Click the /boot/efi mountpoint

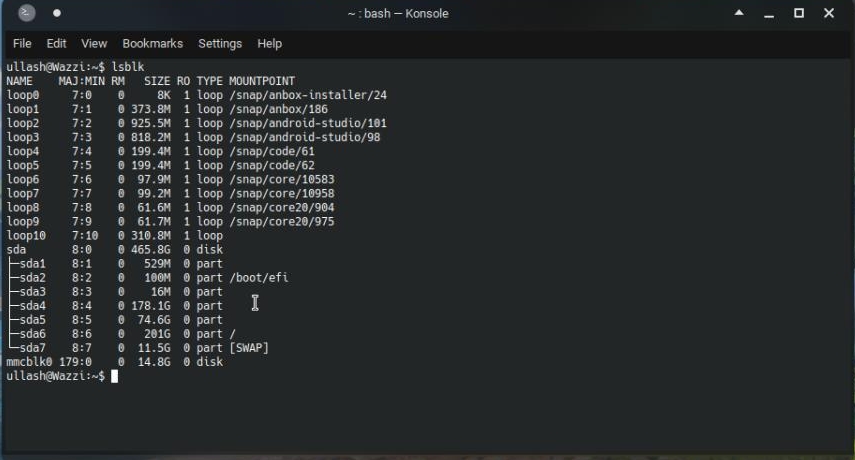[x=259, y=278]
